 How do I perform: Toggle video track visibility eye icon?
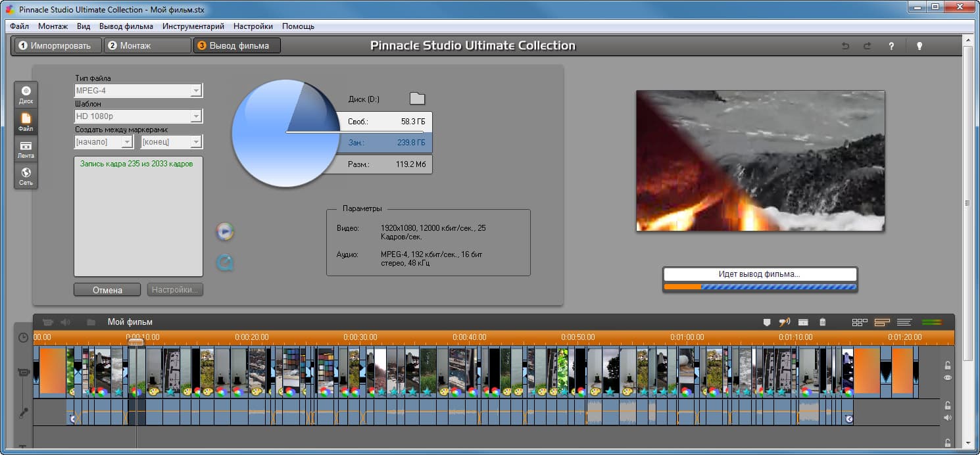(x=948, y=378)
